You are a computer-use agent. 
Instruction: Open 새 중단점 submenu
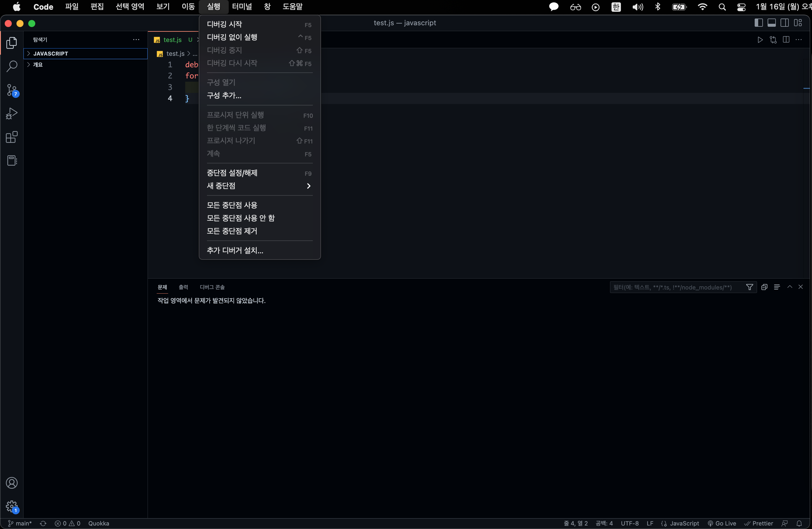pos(259,186)
